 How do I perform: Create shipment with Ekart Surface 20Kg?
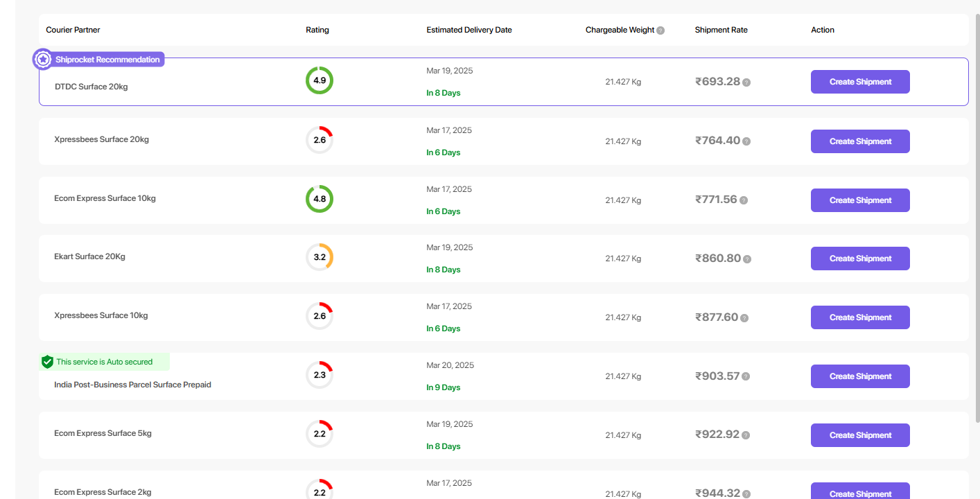[x=860, y=259]
